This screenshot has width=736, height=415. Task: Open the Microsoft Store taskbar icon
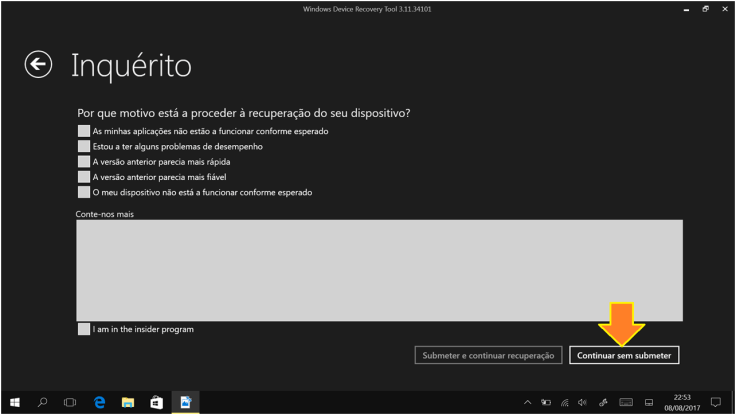(x=156, y=402)
